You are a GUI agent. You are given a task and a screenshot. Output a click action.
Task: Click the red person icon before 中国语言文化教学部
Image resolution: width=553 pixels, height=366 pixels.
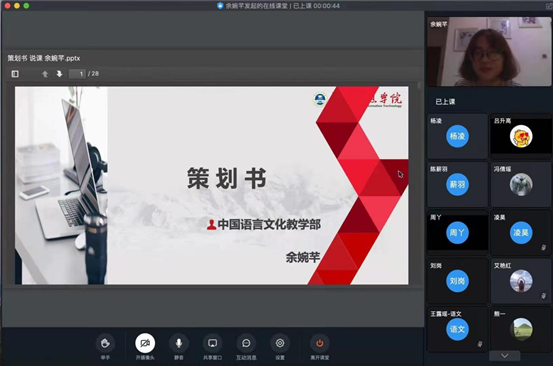[211, 225]
